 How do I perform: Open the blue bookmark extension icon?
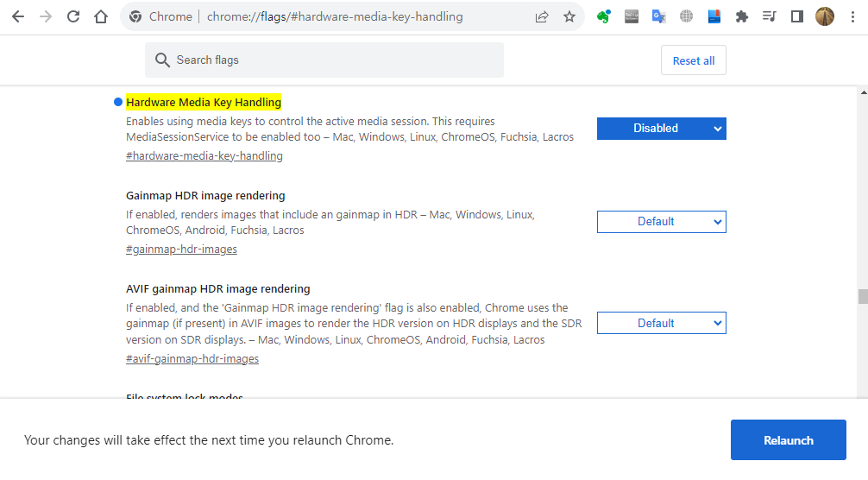[x=714, y=16]
